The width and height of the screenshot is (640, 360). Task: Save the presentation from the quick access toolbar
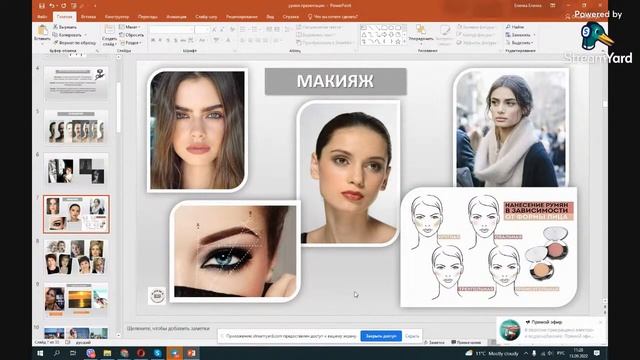[42, 6]
